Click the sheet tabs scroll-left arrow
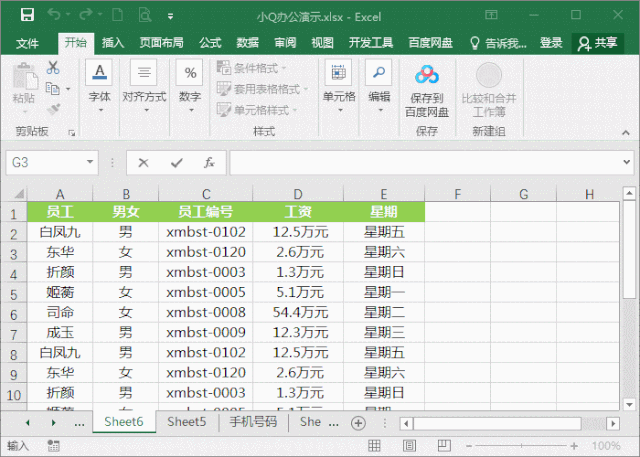Screen dimensions: 640x457 point(28,423)
